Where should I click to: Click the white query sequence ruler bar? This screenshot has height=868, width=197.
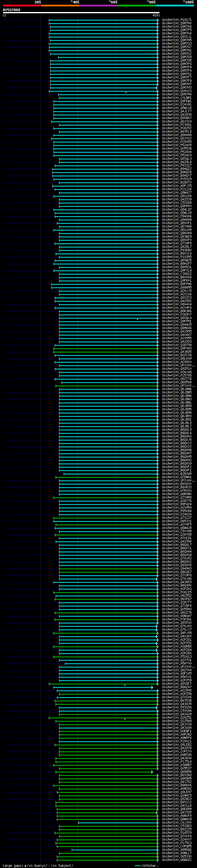(81, 13)
